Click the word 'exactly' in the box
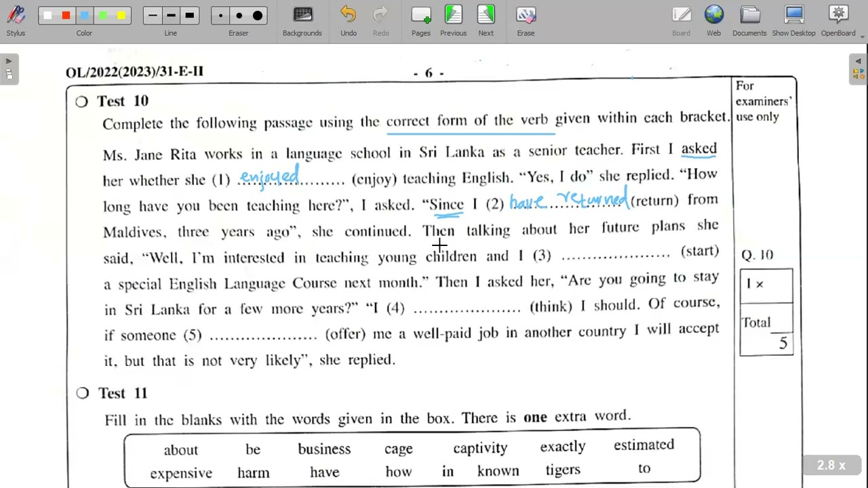The width and height of the screenshot is (868, 488). click(562, 447)
